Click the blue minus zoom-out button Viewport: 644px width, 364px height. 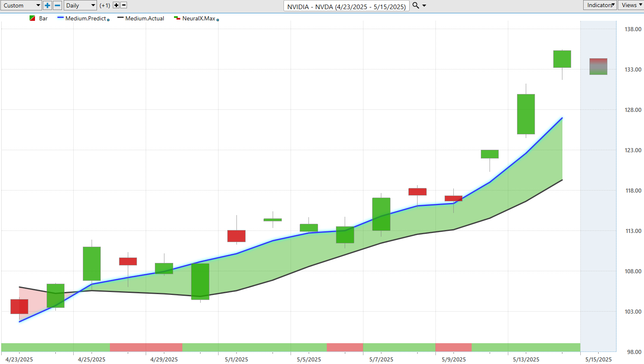(58, 5)
